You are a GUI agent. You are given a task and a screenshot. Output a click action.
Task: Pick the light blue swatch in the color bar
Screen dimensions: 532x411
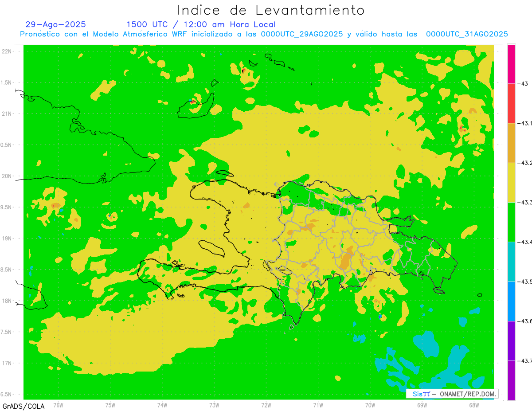tap(511, 301)
